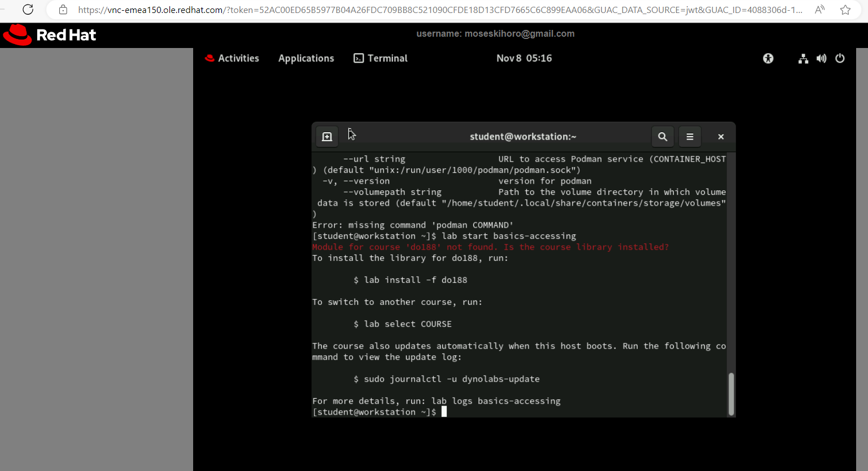Open the Applications menu
Screen dimensions: 868x471
pyautogui.click(x=306, y=58)
